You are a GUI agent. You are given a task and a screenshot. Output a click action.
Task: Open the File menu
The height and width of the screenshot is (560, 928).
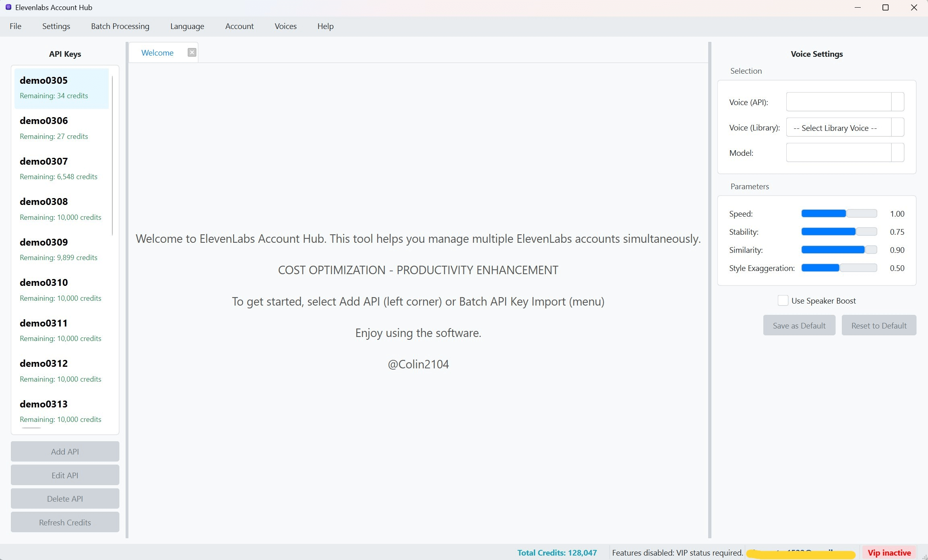click(x=15, y=26)
